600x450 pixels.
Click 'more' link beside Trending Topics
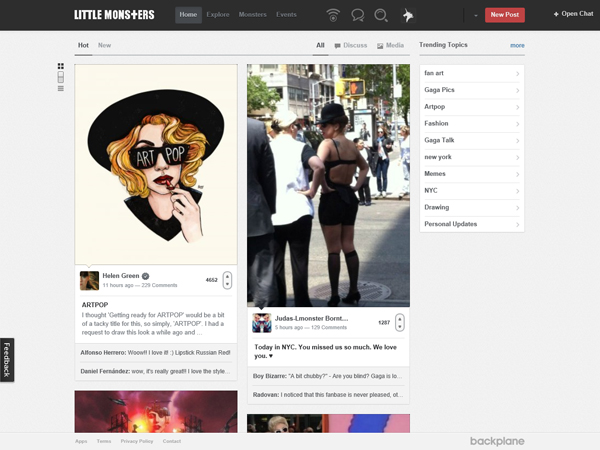click(516, 45)
